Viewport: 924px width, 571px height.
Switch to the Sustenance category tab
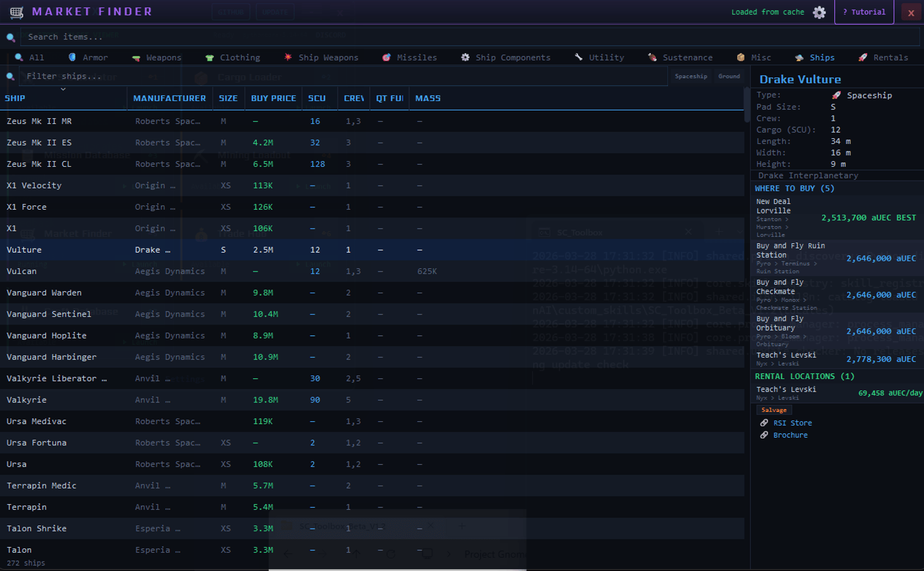click(x=687, y=57)
